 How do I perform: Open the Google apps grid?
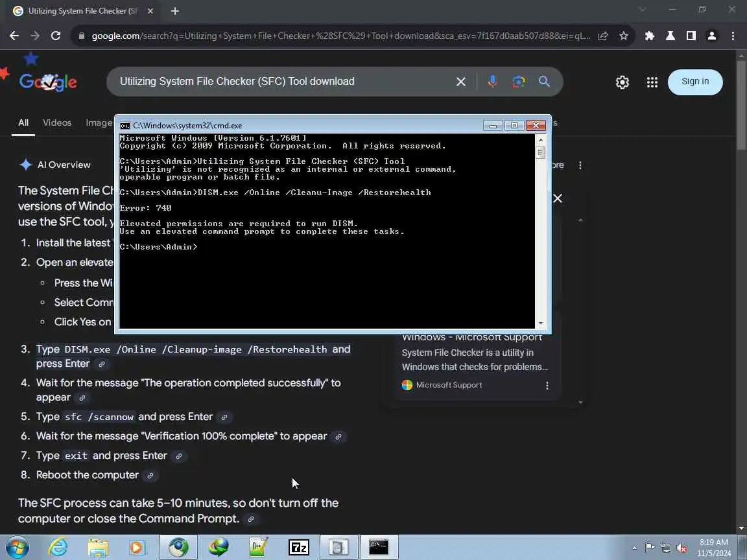(x=652, y=82)
